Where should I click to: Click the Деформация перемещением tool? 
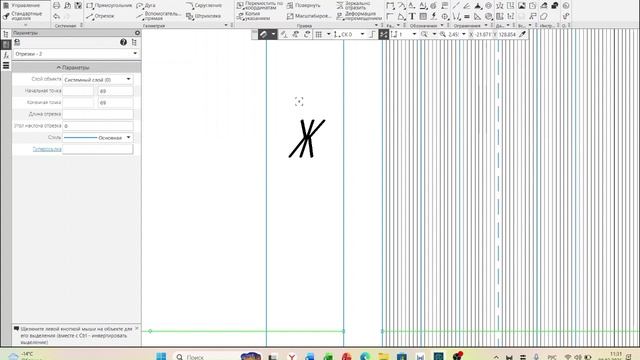359,16
